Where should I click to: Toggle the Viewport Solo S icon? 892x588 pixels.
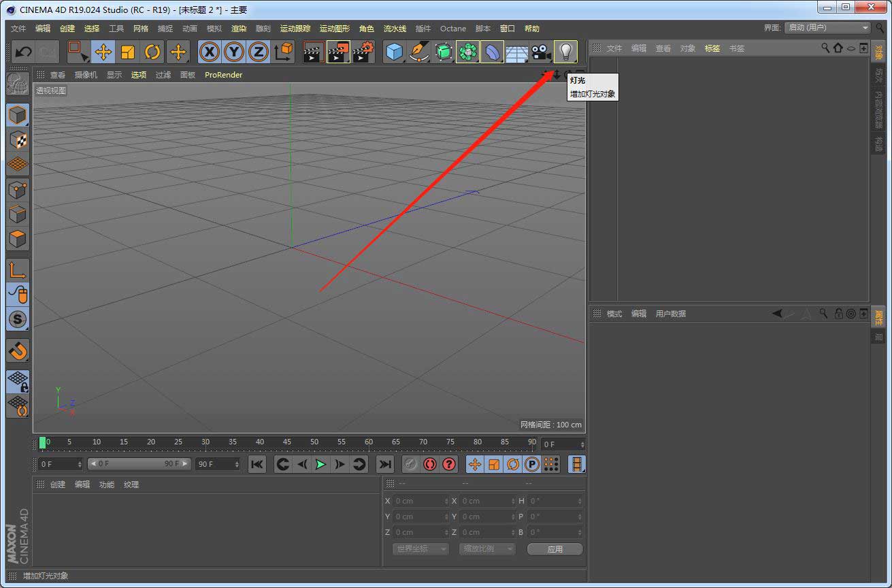[x=18, y=318]
